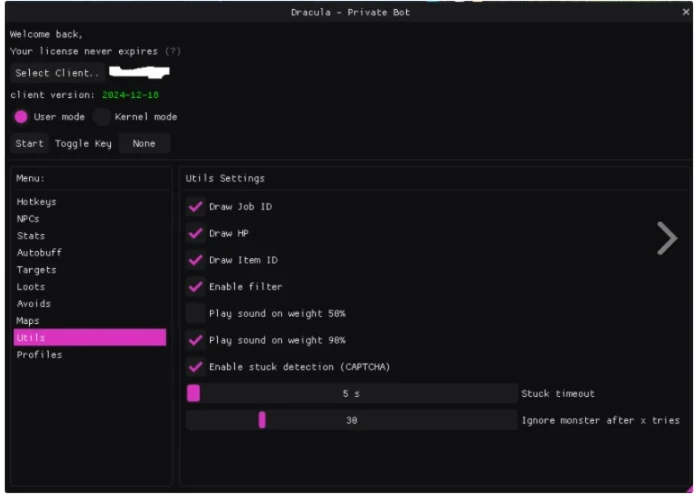Disable the Draw Item ID option
The height and width of the screenshot is (494, 697).
(196, 260)
